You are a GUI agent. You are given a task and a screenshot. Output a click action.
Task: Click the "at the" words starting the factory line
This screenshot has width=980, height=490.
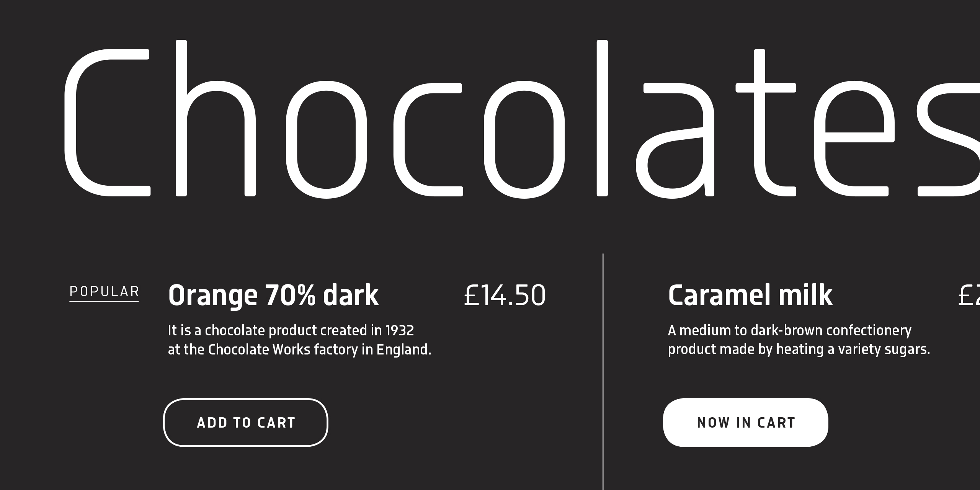(x=186, y=350)
